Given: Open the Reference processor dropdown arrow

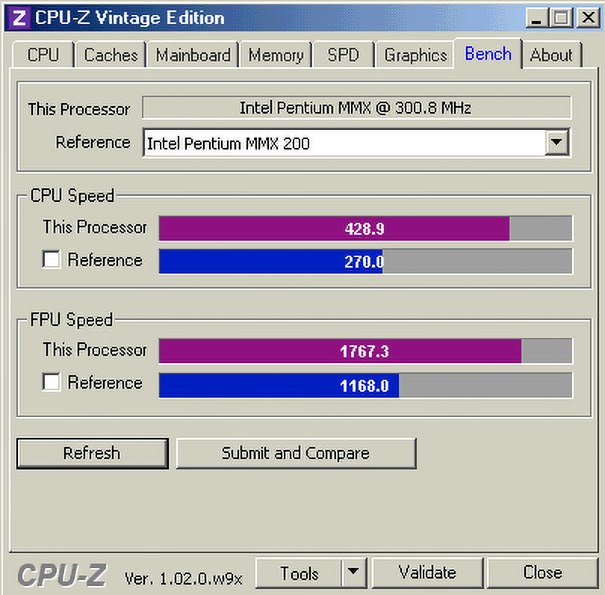Looking at the screenshot, I should pos(557,142).
